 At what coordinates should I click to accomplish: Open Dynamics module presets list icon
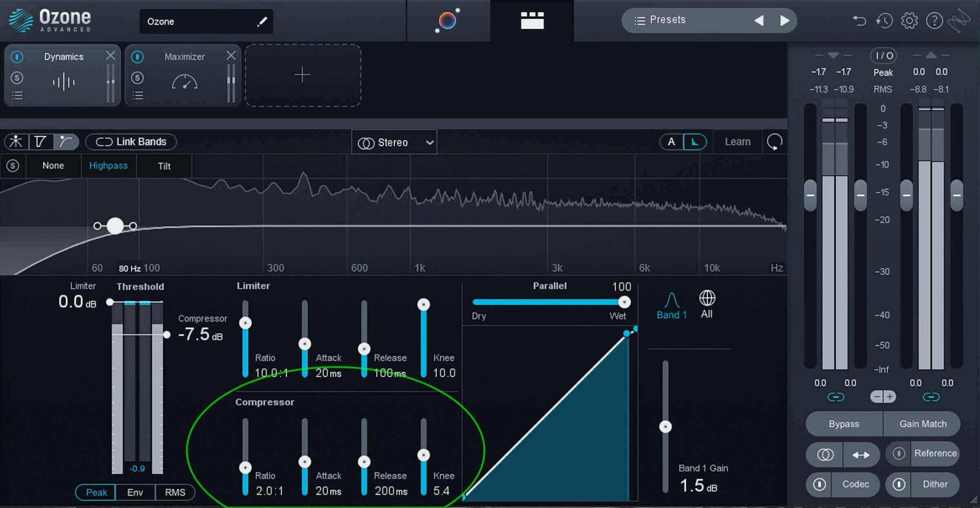(17, 96)
